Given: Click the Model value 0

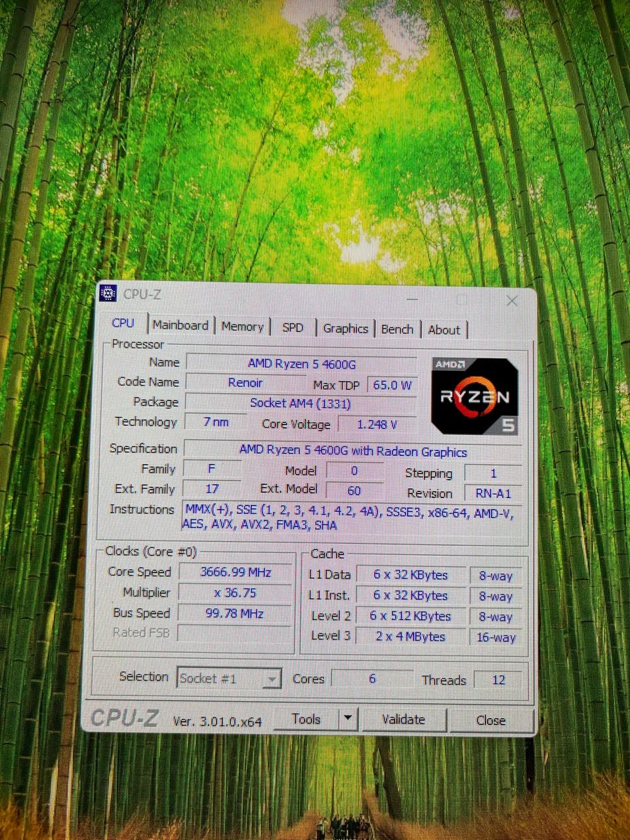Looking at the screenshot, I should click(354, 471).
